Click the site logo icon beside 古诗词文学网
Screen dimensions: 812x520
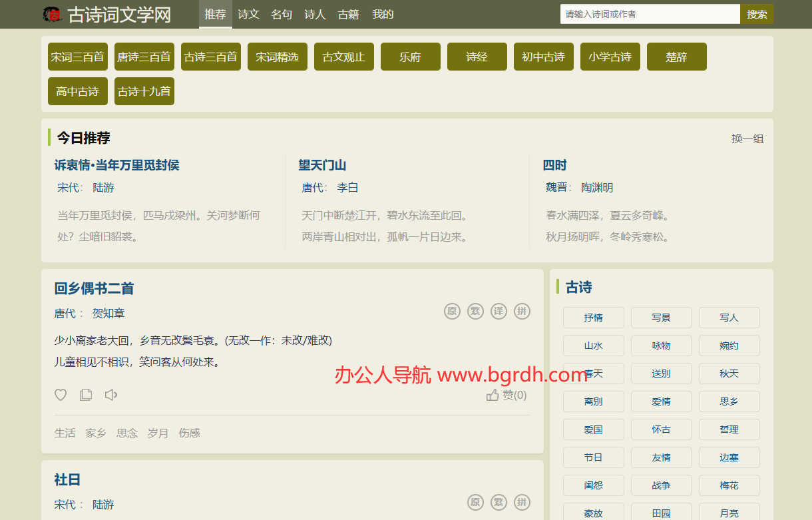click(53, 14)
